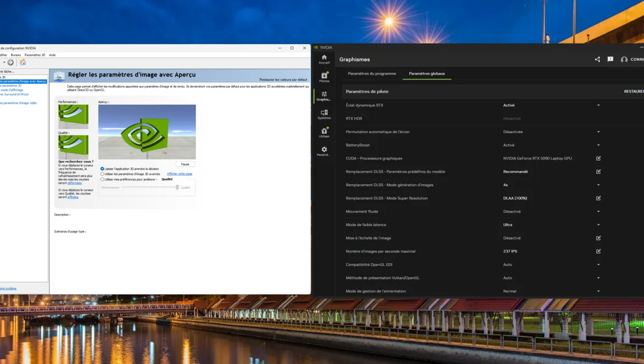The width and height of the screenshot is (644, 364).
Task: Open Paramètres gear icon in NVIDIA sidebar
Action: 324,149
